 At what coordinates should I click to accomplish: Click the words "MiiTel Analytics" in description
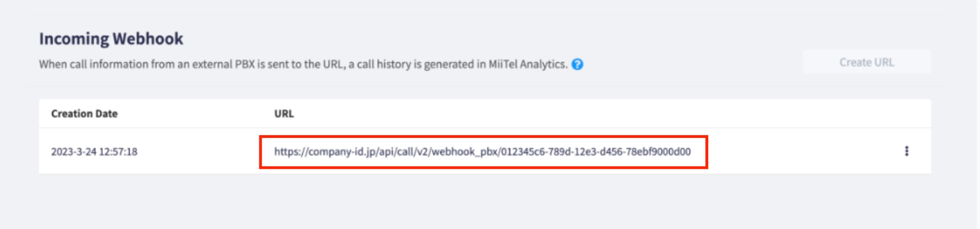[x=528, y=64]
